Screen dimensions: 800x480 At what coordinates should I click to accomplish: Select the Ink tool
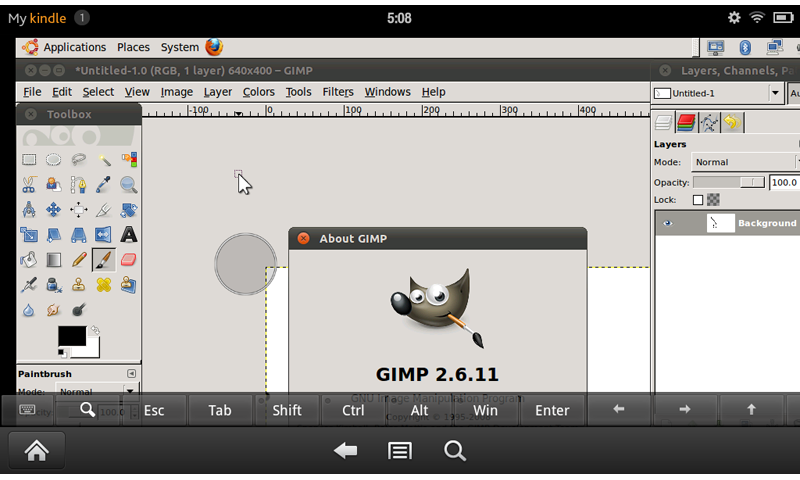[54, 285]
